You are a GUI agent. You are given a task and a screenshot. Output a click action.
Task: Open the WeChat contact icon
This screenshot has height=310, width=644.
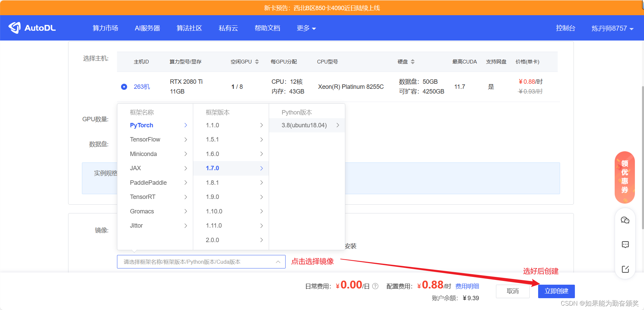[625, 220]
